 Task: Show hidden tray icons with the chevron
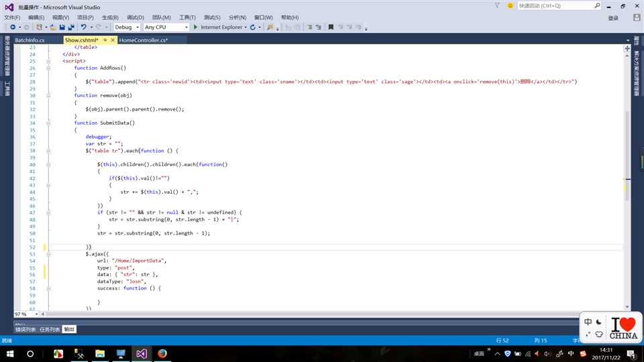tap(497, 354)
